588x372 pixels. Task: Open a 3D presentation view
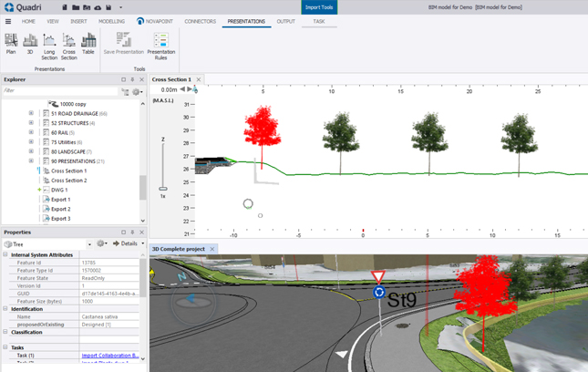click(x=30, y=42)
